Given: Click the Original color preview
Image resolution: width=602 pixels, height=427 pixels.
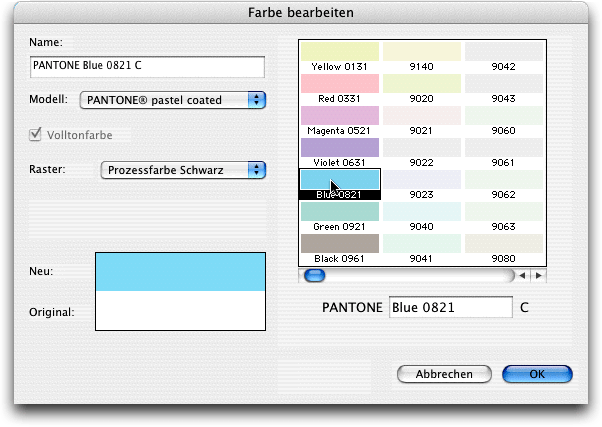Looking at the screenshot, I should click(180, 310).
